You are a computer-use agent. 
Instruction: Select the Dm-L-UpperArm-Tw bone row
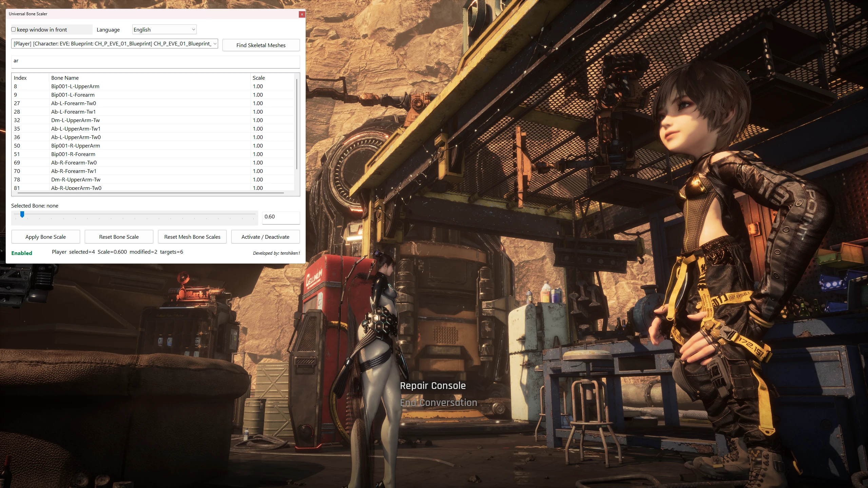[153, 120]
